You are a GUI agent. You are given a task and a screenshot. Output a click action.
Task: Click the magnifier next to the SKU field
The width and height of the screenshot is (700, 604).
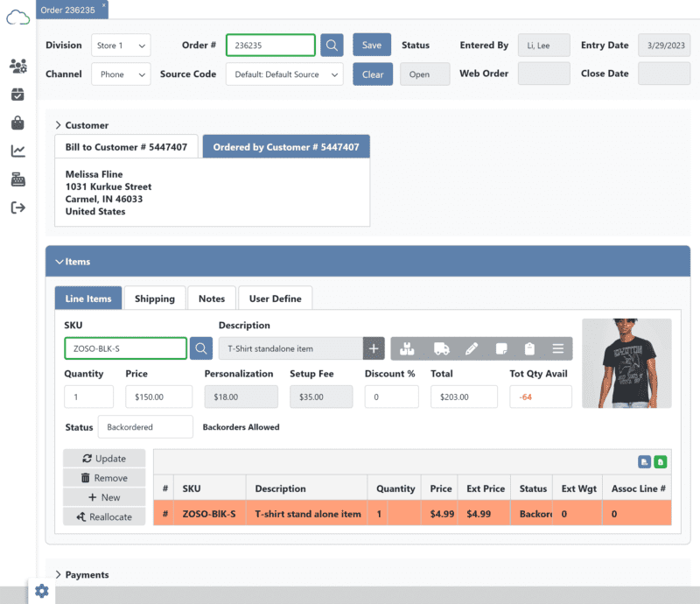(x=199, y=348)
